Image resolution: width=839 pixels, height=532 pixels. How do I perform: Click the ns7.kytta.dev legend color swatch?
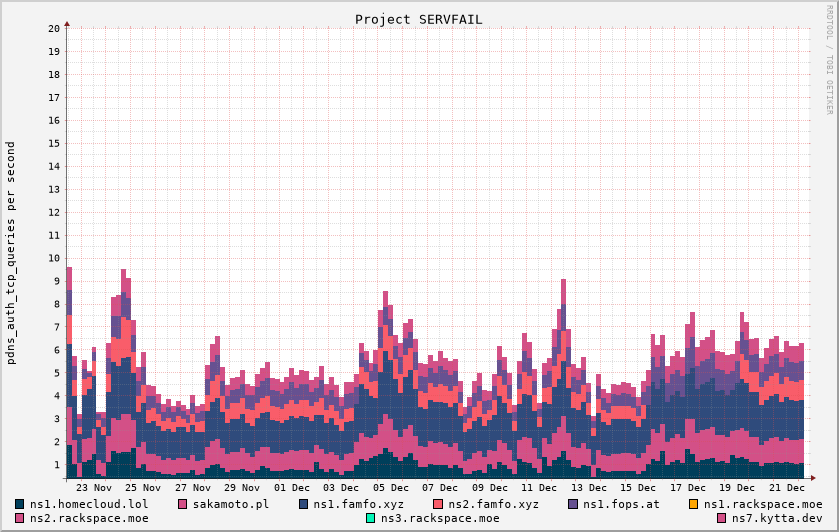(x=722, y=518)
